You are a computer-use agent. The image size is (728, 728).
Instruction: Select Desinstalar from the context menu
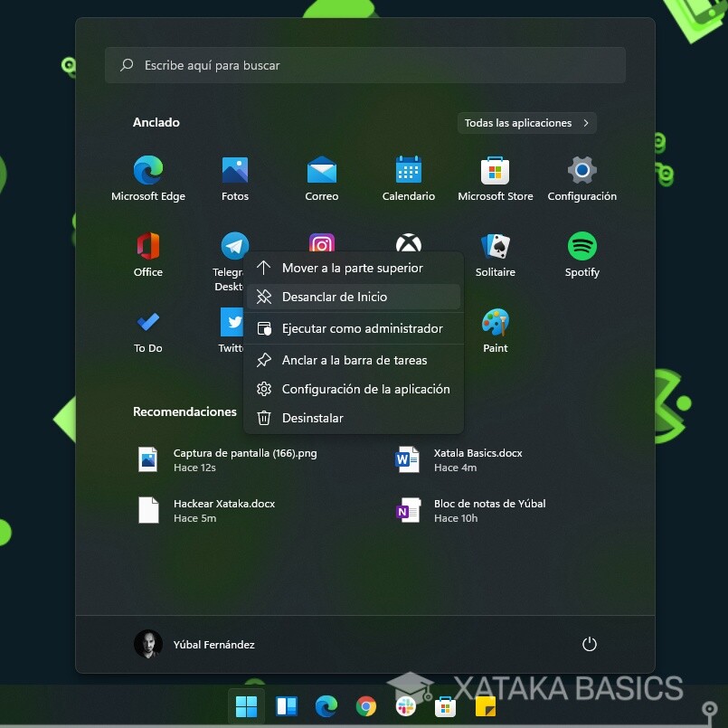[312, 418]
